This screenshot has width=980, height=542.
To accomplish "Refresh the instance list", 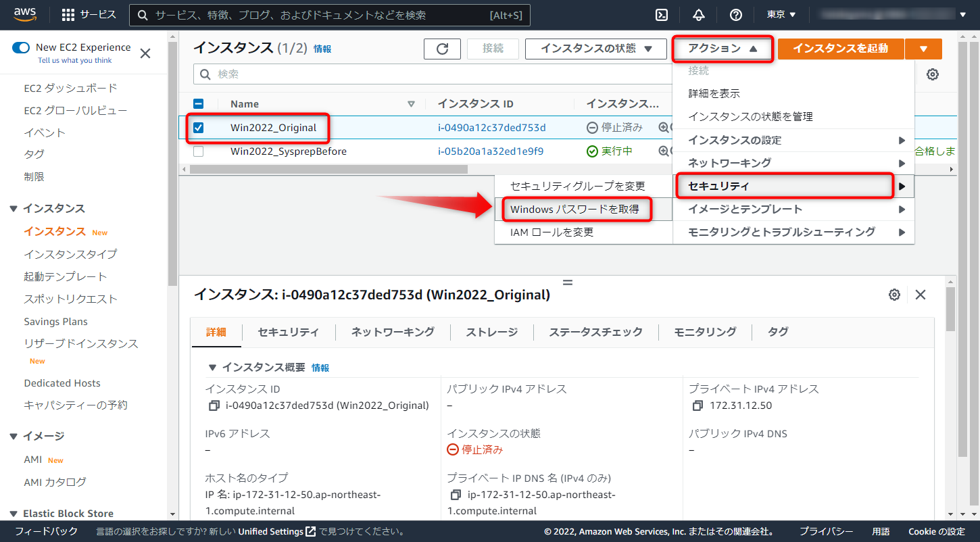I will [442, 49].
